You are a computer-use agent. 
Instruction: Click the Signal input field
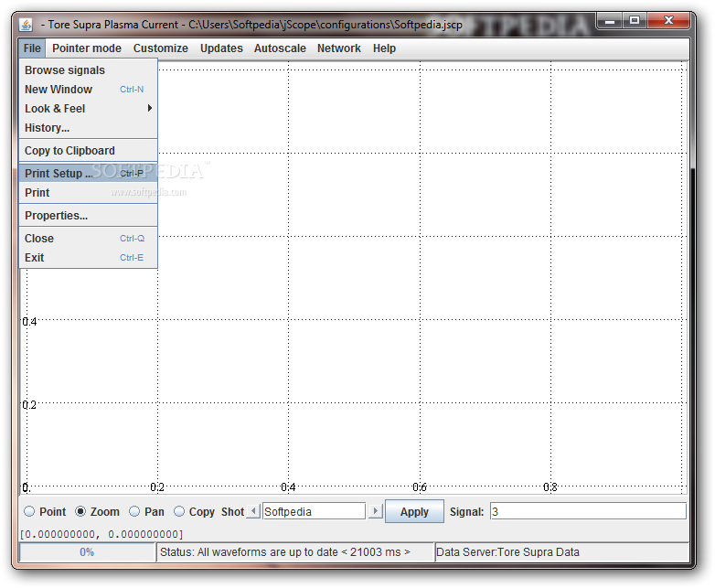[x=588, y=511]
